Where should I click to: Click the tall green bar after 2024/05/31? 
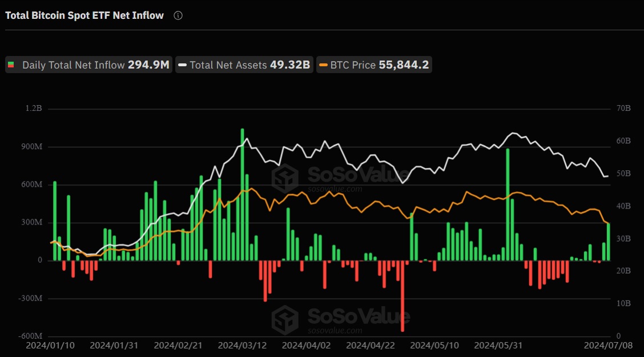[508, 204]
